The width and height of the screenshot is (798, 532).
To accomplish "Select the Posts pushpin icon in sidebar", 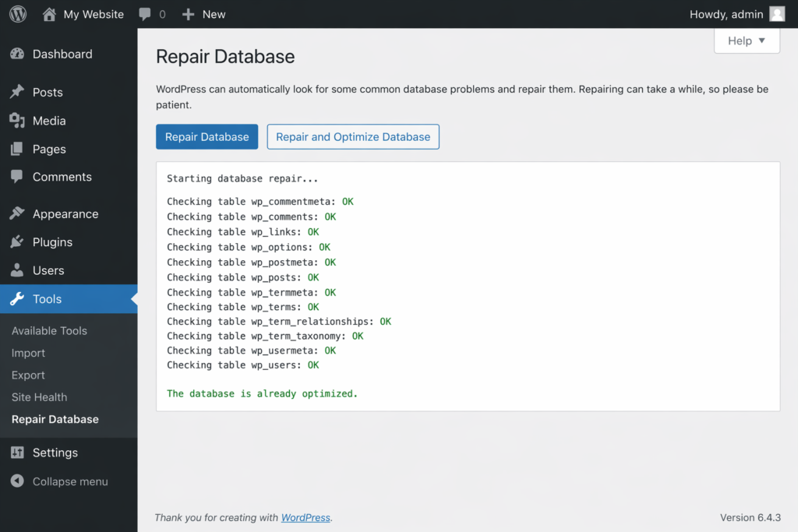I will pyautogui.click(x=19, y=91).
